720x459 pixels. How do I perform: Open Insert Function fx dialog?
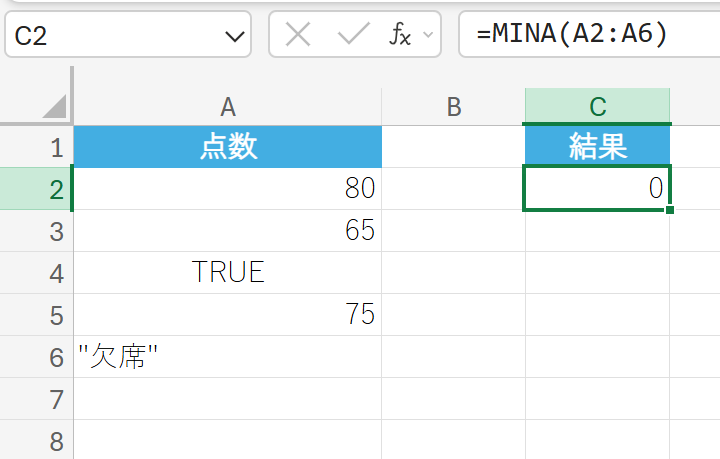[399, 36]
